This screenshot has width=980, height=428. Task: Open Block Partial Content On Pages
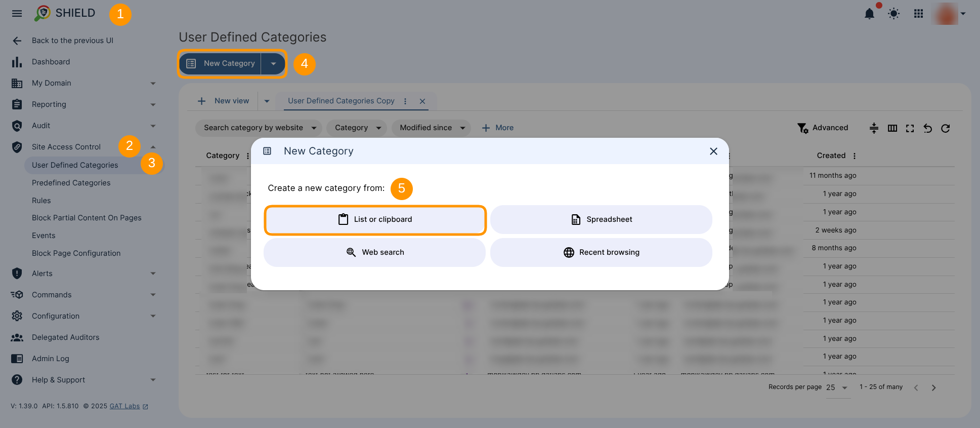click(x=87, y=218)
